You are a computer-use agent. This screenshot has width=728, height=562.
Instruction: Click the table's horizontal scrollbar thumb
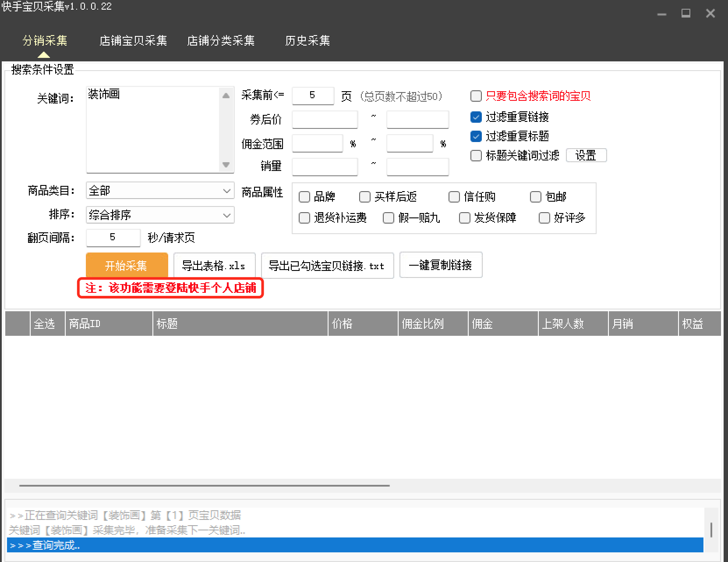(x=204, y=486)
